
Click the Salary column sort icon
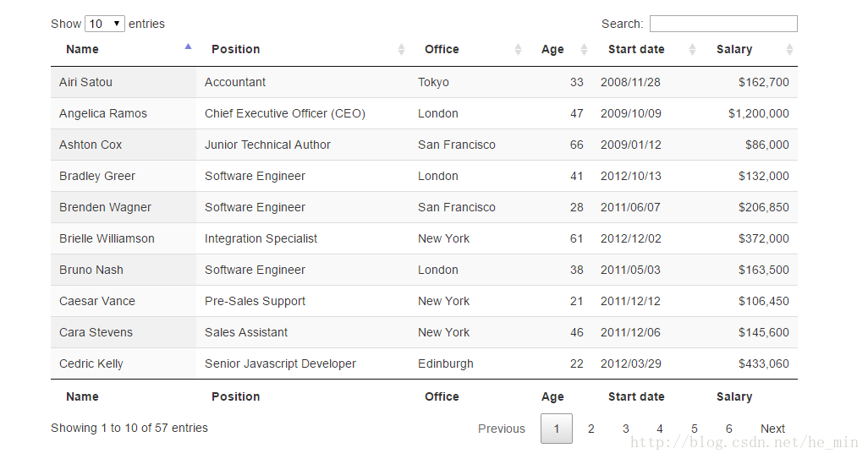click(x=789, y=50)
